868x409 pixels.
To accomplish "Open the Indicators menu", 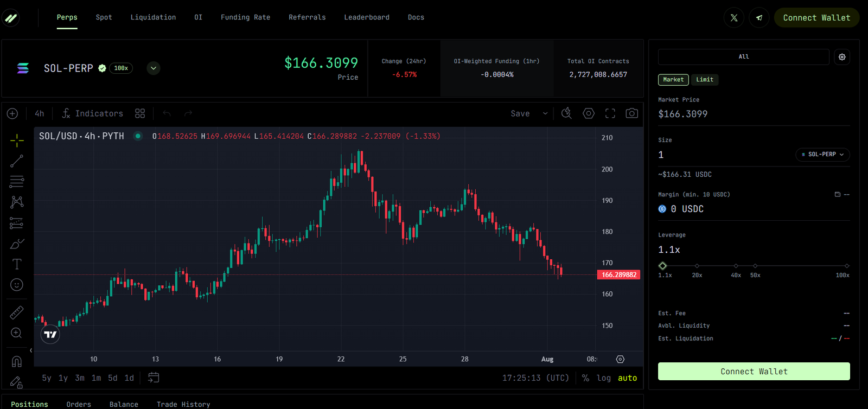I will (92, 113).
